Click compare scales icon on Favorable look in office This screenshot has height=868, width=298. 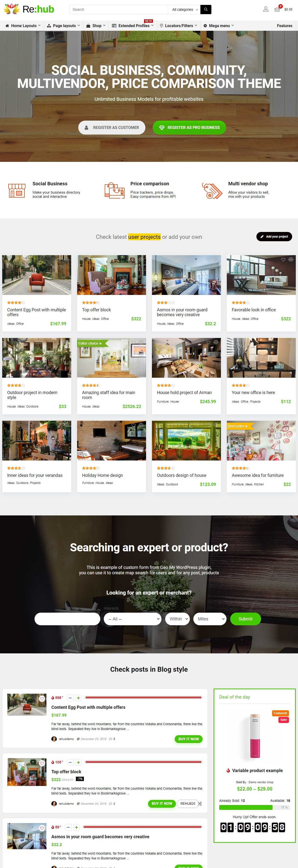coord(291,260)
